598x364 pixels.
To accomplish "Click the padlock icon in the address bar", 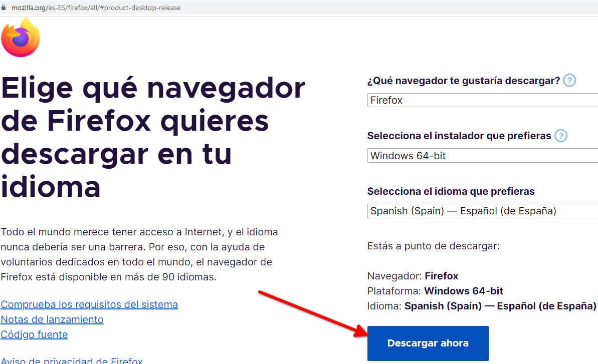I will pyautogui.click(x=4, y=7).
